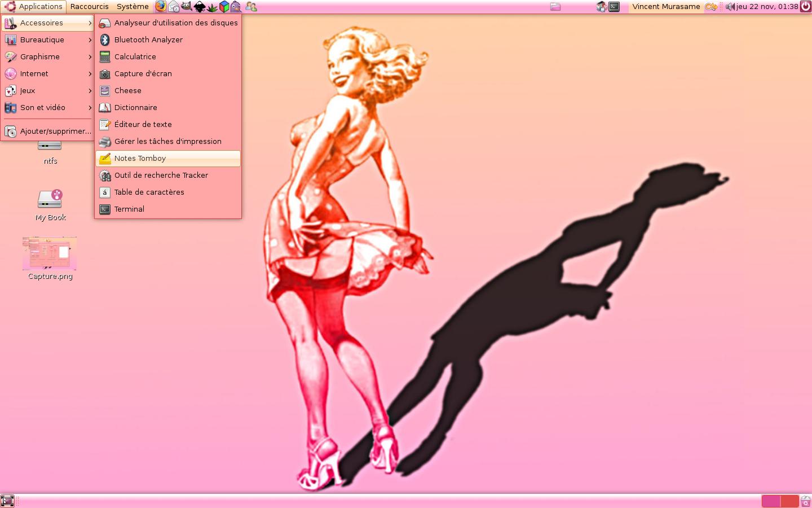Launch Analyseur d'utilisation des disques
Image resolution: width=812 pixels, height=508 pixels.
pos(168,23)
